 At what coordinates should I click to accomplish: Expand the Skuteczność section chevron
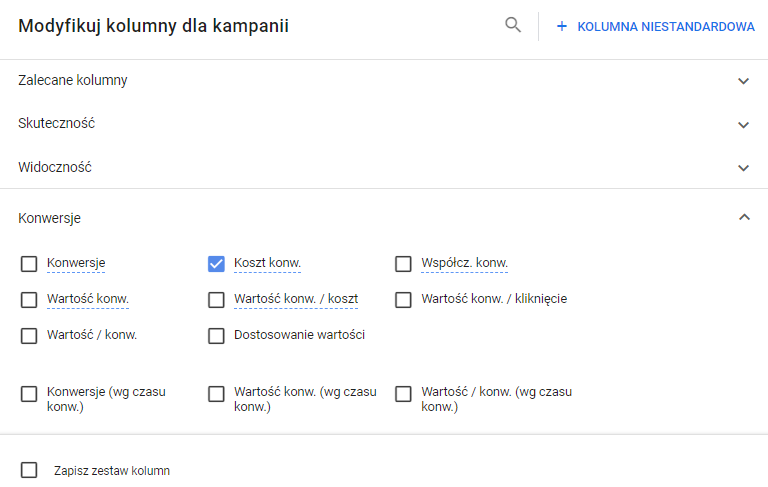743,125
